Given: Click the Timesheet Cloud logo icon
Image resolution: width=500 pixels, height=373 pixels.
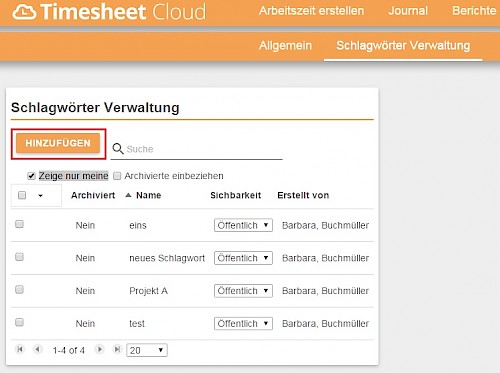Looking at the screenshot, I should click(24, 12).
